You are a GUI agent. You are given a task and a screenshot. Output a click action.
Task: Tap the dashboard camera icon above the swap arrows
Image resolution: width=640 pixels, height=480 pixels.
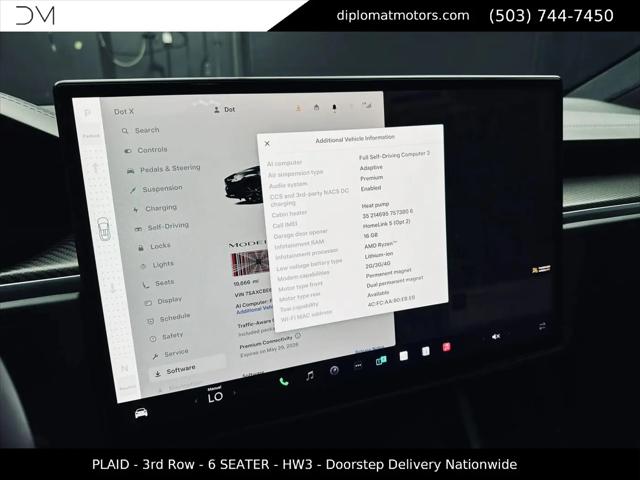tap(541, 269)
